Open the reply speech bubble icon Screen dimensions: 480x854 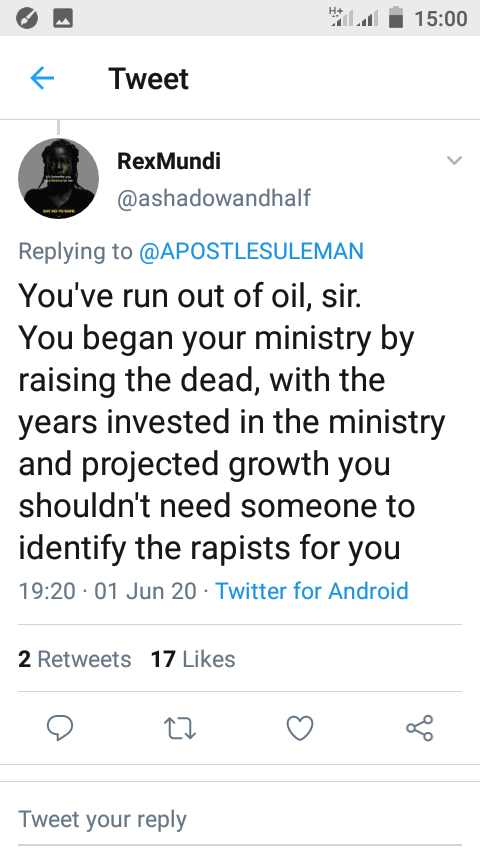(x=60, y=728)
